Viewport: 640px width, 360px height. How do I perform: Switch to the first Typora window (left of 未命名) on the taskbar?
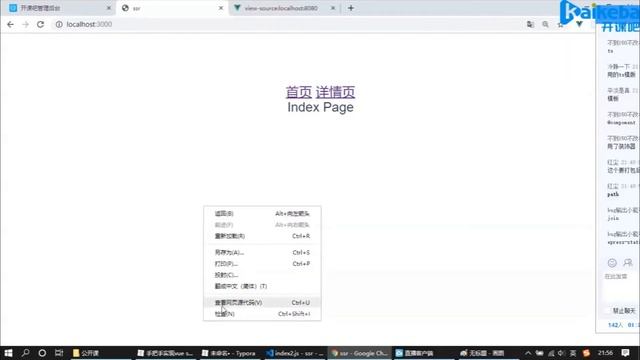[165, 353]
